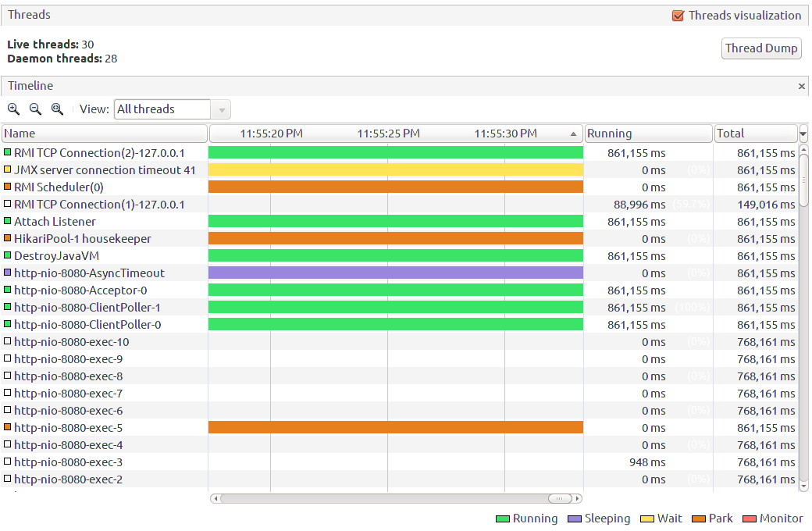
Task: Click the state icon beside http-nio-8080-AsyncTimeout
Action: 9,273
